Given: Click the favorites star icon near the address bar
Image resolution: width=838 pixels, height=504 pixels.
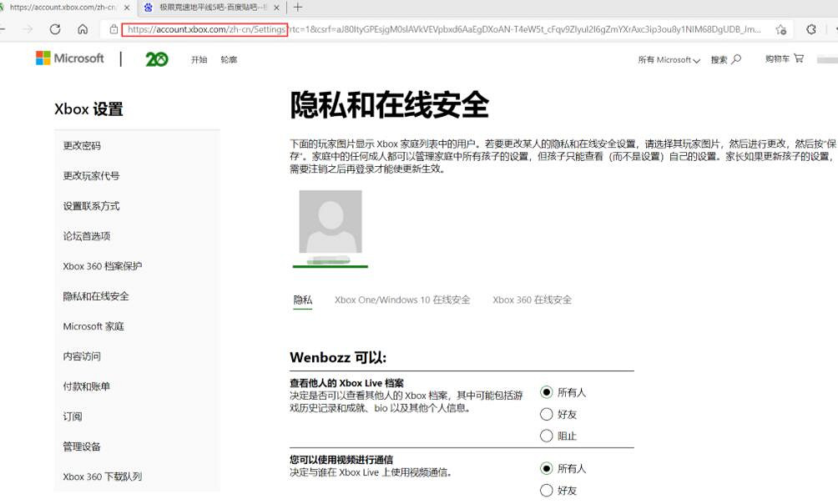Looking at the screenshot, I should point(780,28).
